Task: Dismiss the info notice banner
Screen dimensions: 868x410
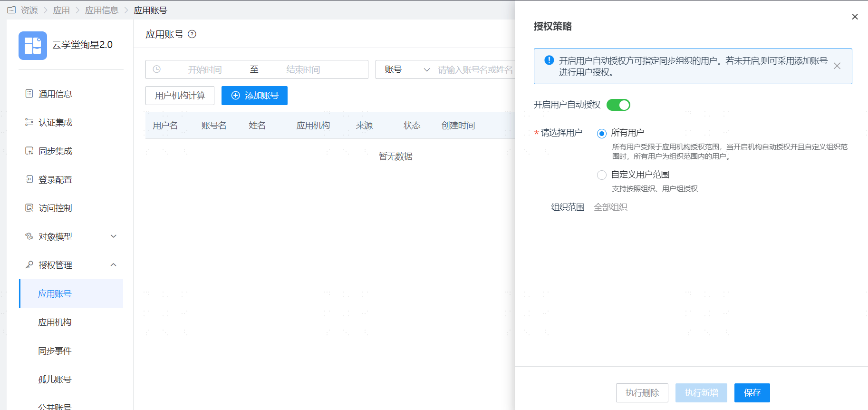Action: point(837,66)
